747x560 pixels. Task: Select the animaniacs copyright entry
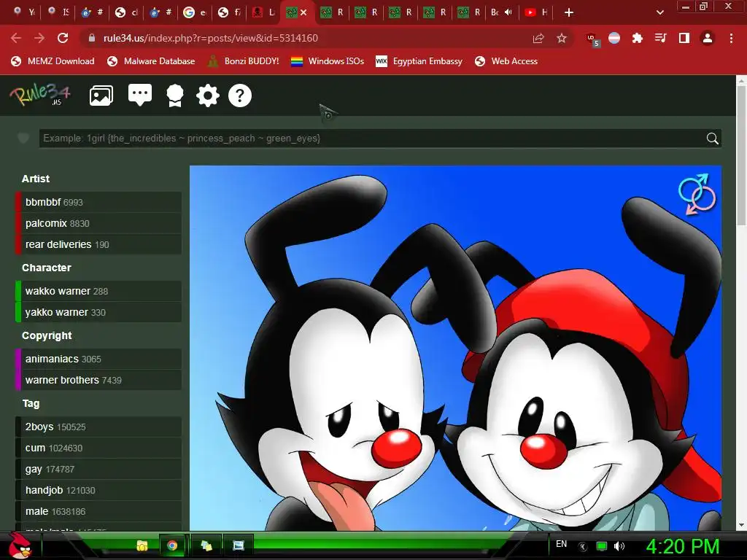[x=98, y=359]
